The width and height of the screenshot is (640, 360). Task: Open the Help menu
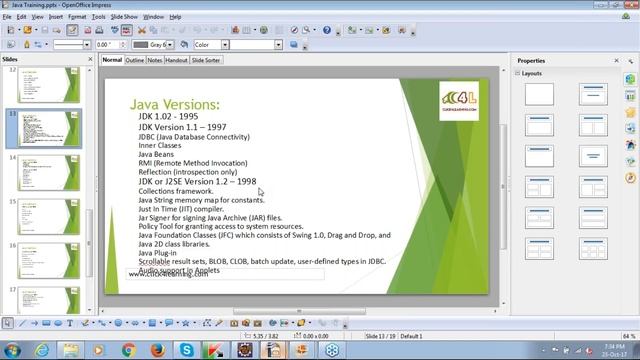point(175,17)
